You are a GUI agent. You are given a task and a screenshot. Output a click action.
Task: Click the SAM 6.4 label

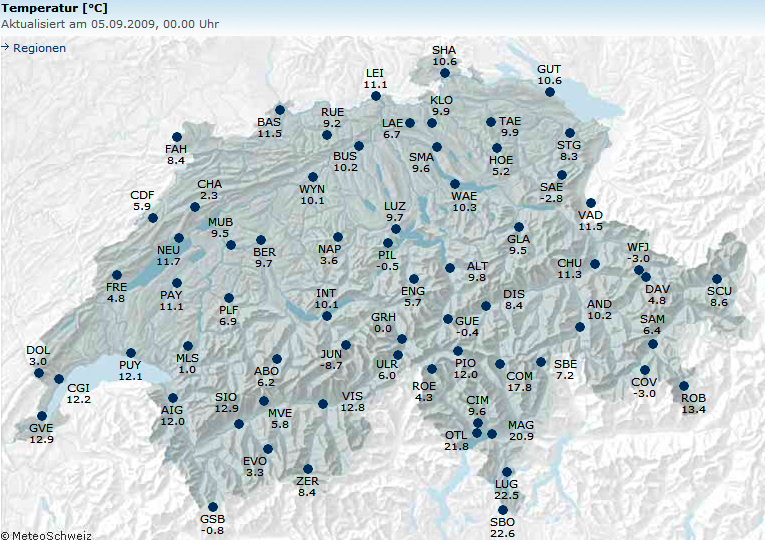click(652, 324)
